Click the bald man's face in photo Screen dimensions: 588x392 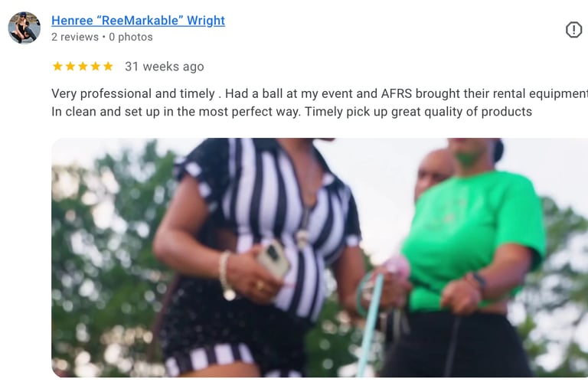433,172
